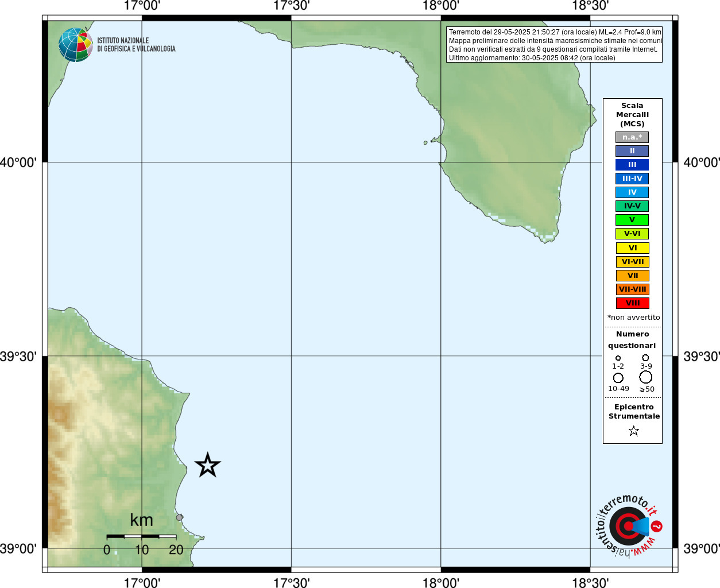Click the 1-2 questionnaires circle in legend

tap(618, 358)
